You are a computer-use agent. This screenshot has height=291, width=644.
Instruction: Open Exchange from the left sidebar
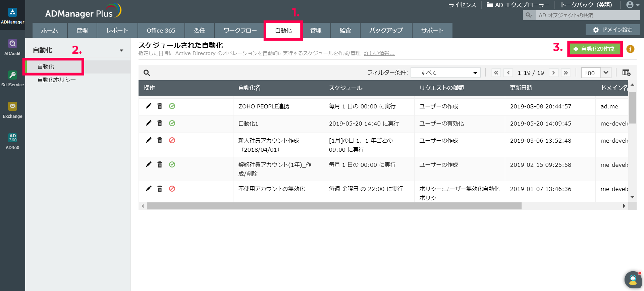tap(12, 110)
